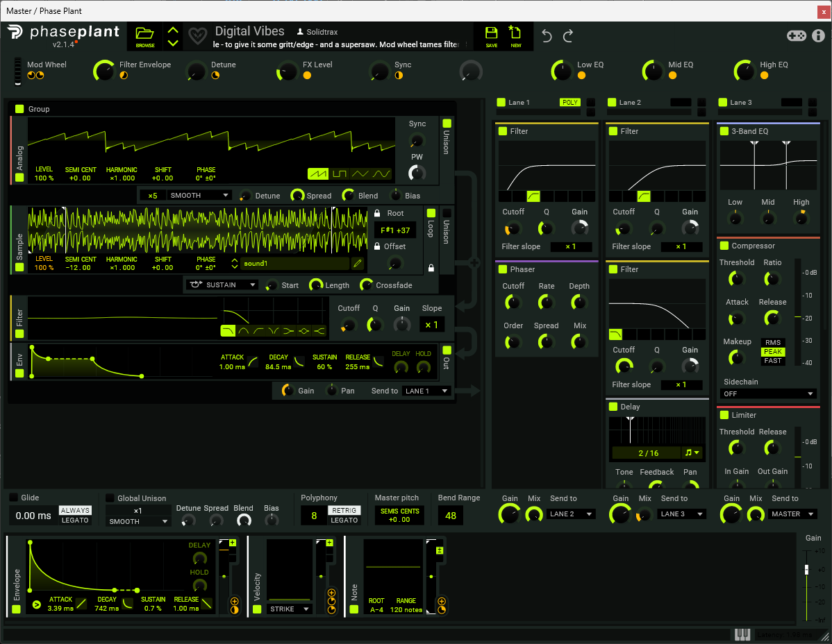This screenshot has height=644, width=832.
Task: Select the high-shelf type in the generator Filter
Action: (319, 331)
